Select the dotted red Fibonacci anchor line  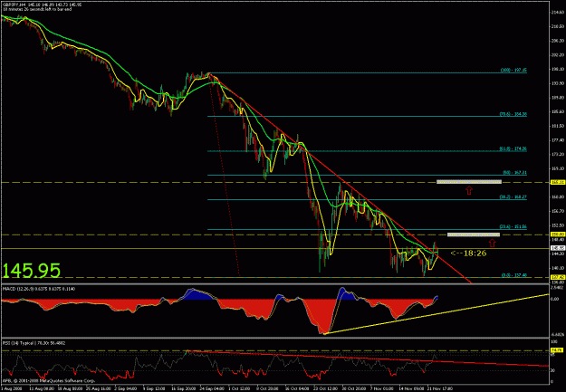(225, 175)
